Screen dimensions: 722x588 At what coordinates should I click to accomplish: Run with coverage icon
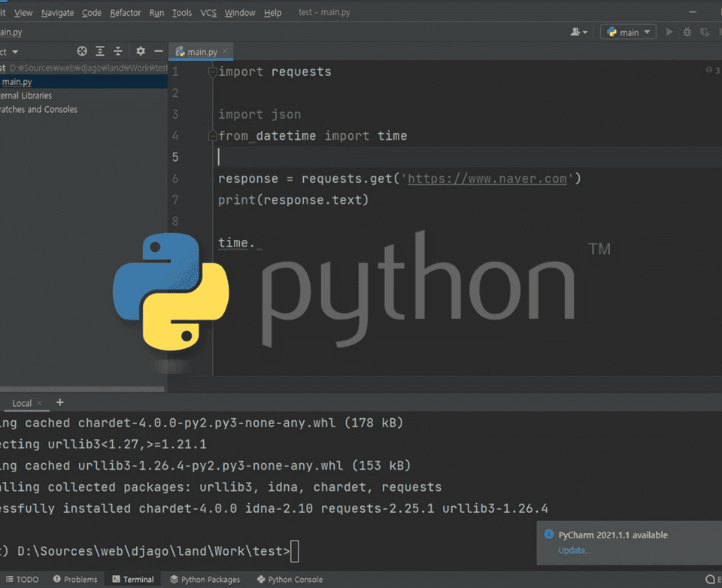(x=705, y=32)
